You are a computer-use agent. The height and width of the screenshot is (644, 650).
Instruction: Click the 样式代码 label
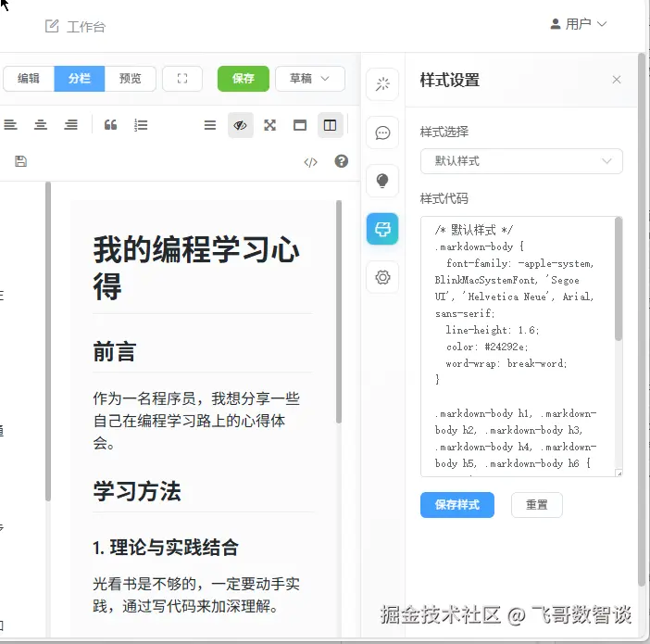(x=444, y=198)
